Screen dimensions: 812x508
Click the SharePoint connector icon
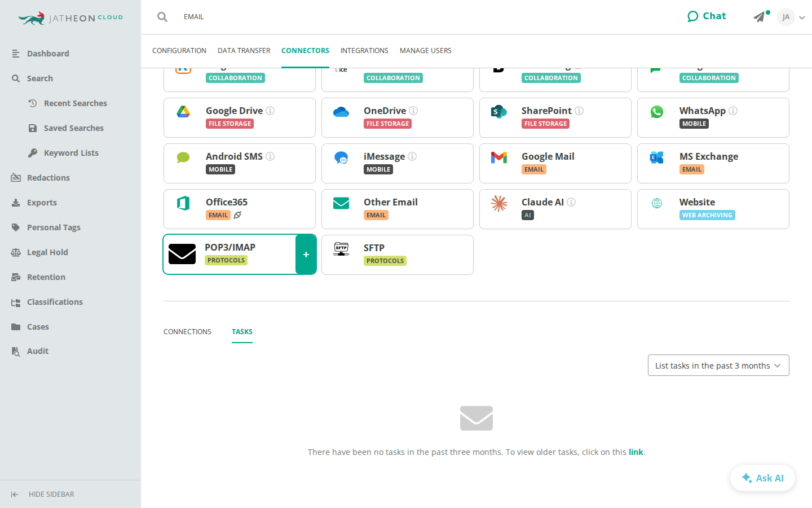(x=499, y=112)
